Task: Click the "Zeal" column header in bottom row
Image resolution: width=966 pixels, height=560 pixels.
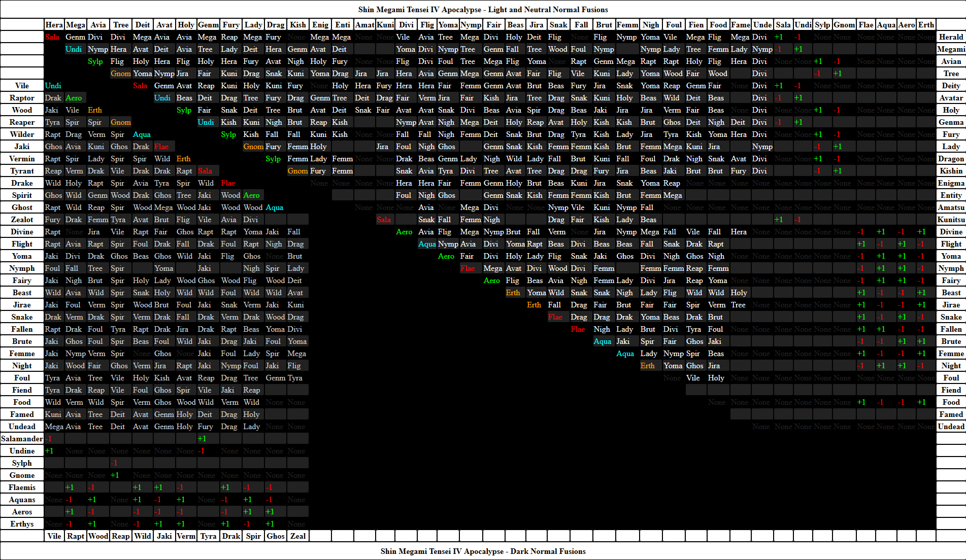Action: point(298,536)
